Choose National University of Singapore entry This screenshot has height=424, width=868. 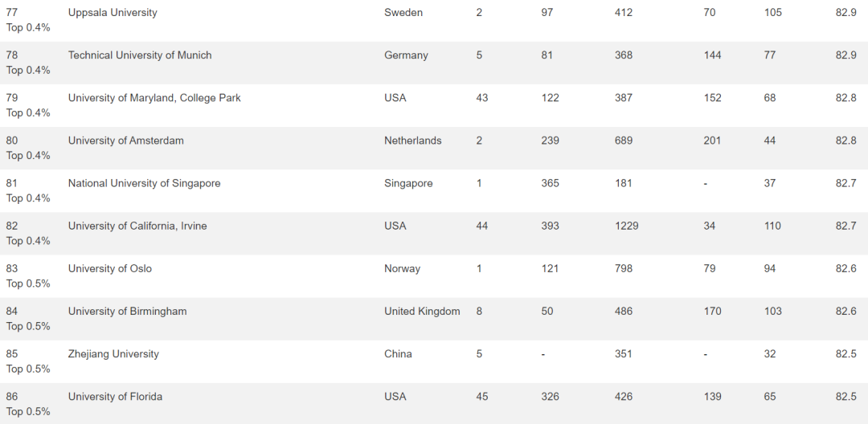coord(144,184)
